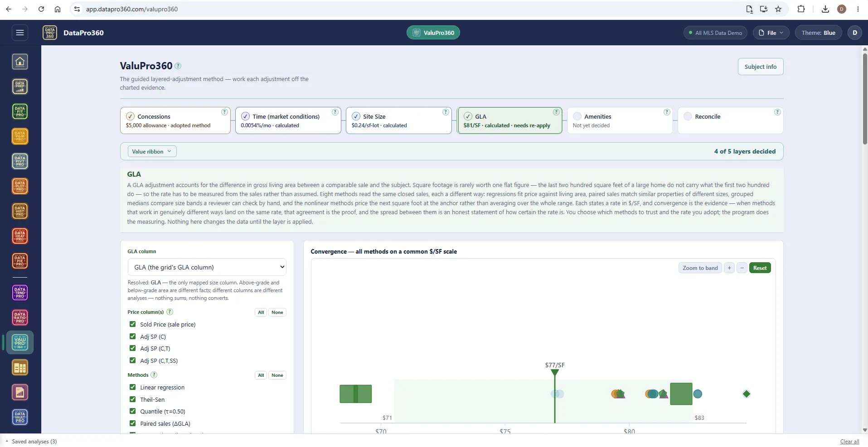
Task: Click Zoom to band on the chart
Action: (x=700, y=268)
